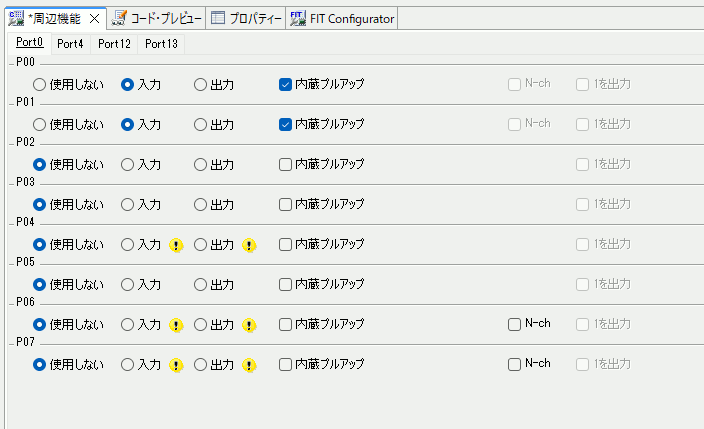The width and height of the screenshot is (704, 429).
Task: Select 出力 radio for P01
Action: click(200, 125)
